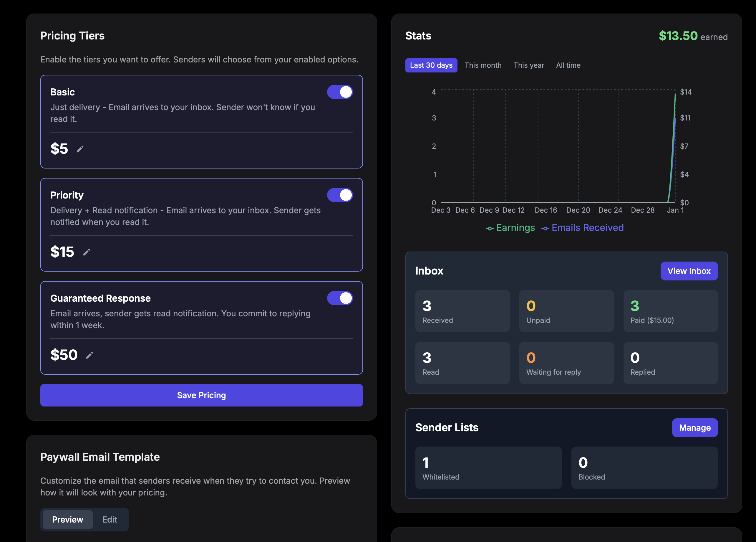Open the Whitelisted senders card

(488, 467)
